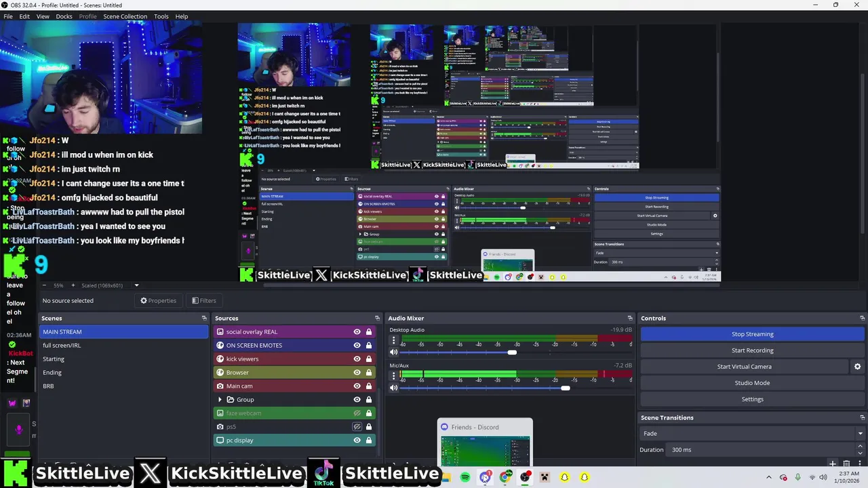
Task: Show the ps5 source
Action: pyautogui.click(x=357, y=427)
